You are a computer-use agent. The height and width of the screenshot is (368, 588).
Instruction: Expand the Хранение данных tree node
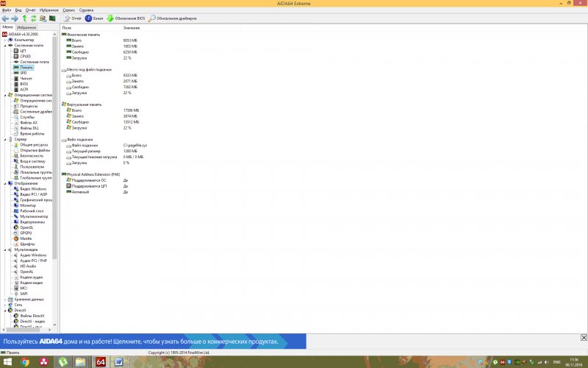(7, 300)
